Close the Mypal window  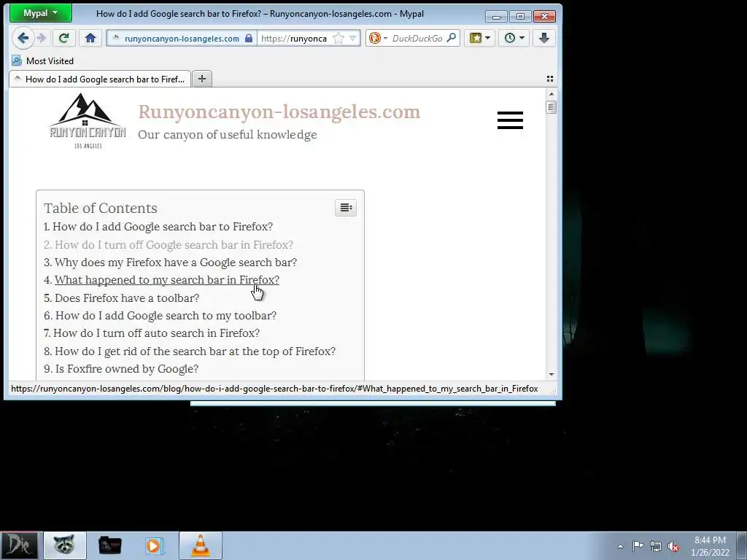544,17
